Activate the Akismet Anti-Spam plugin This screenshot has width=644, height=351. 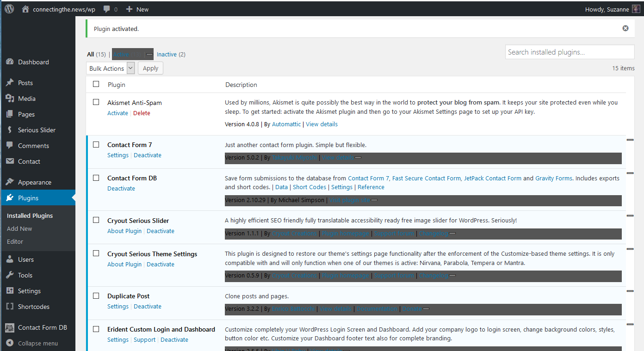(118, 113)
